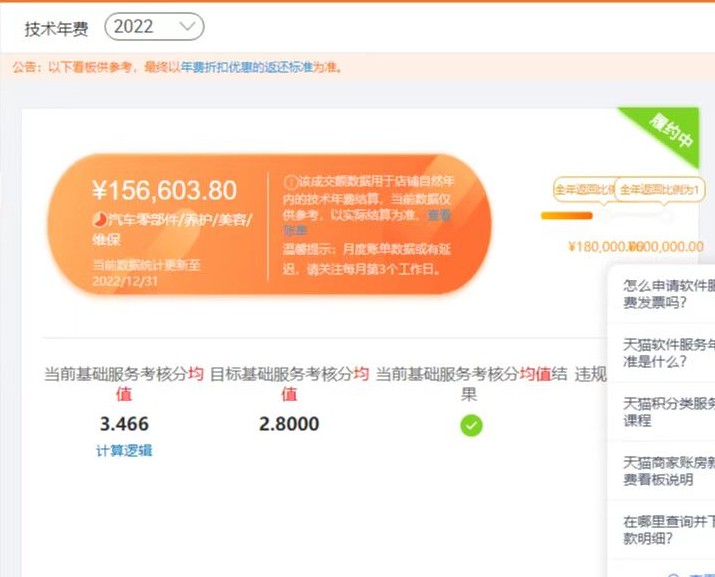Click the green check mark result icon
715x577 pixels.
pyautogui.click(x=471, y=426)
